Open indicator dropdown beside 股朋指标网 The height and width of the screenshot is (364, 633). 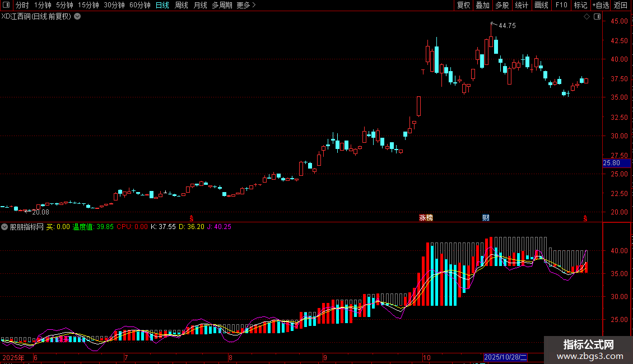(4, 227)
